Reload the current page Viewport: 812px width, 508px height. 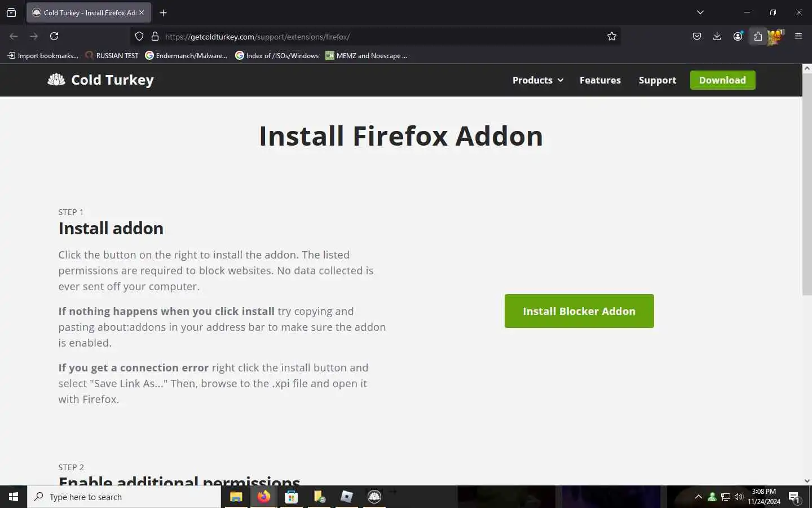pyautogui.click(x=54, y=36)
